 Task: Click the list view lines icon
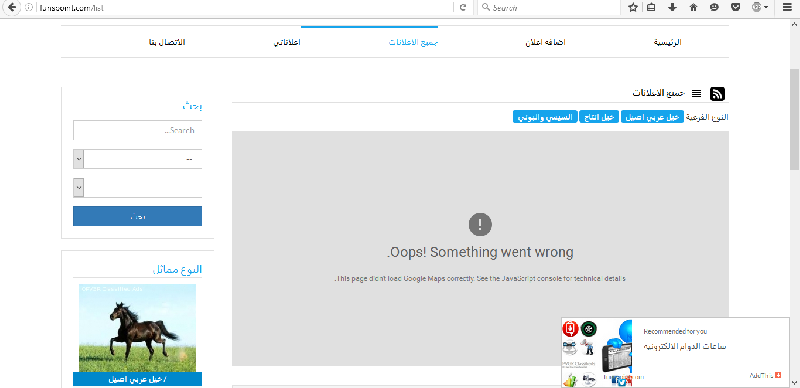[x=696, y=93]
